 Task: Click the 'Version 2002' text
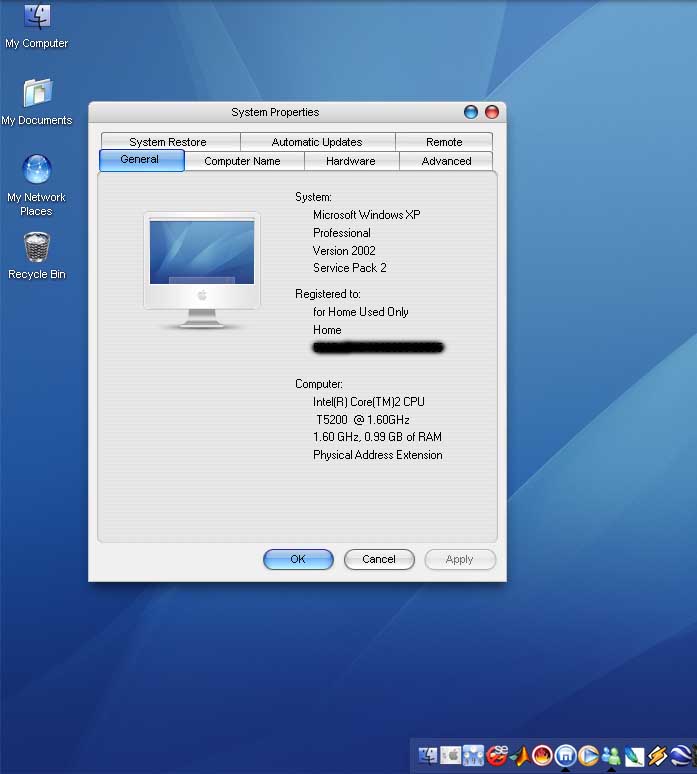344,250
